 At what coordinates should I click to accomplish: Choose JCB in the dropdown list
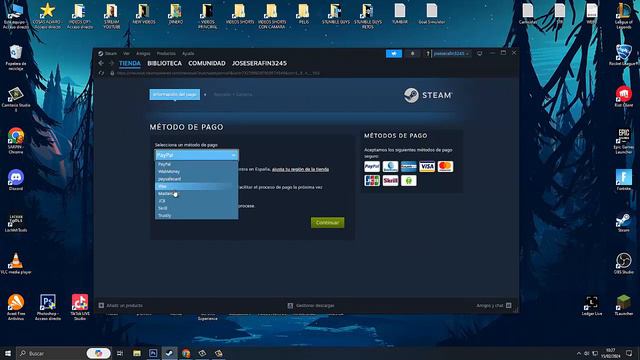pos(197,201)
